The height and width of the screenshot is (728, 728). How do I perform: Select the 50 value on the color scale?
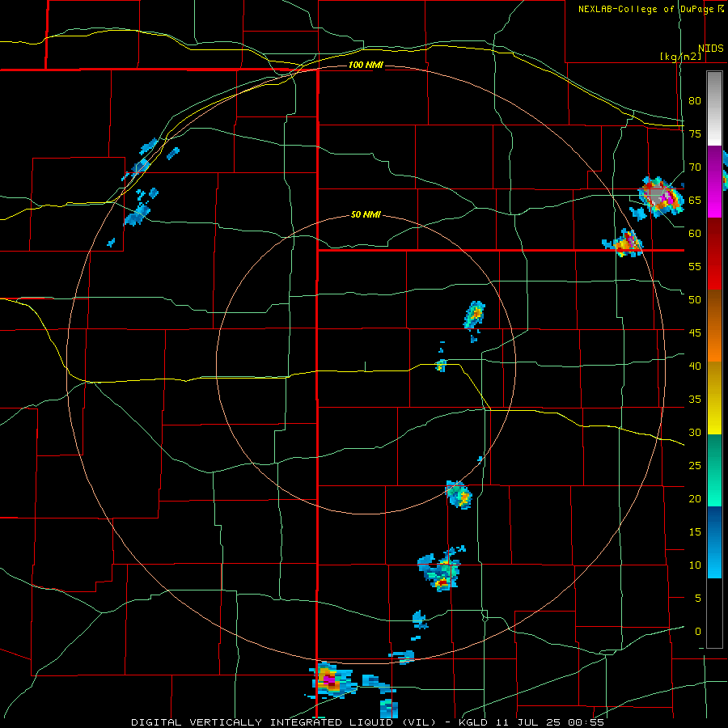[x=695, y=299]
